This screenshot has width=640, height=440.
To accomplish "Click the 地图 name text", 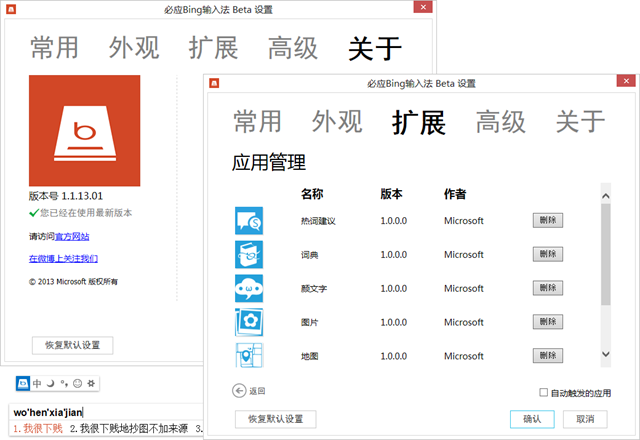I will [310, 356].
